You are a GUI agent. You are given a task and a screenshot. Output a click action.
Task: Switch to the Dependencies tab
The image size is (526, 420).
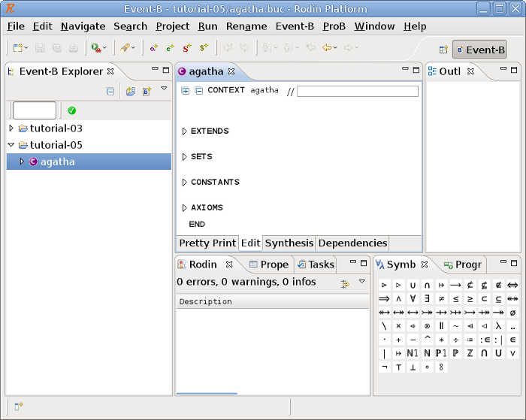pyautogui.click(x=352, y=243)
